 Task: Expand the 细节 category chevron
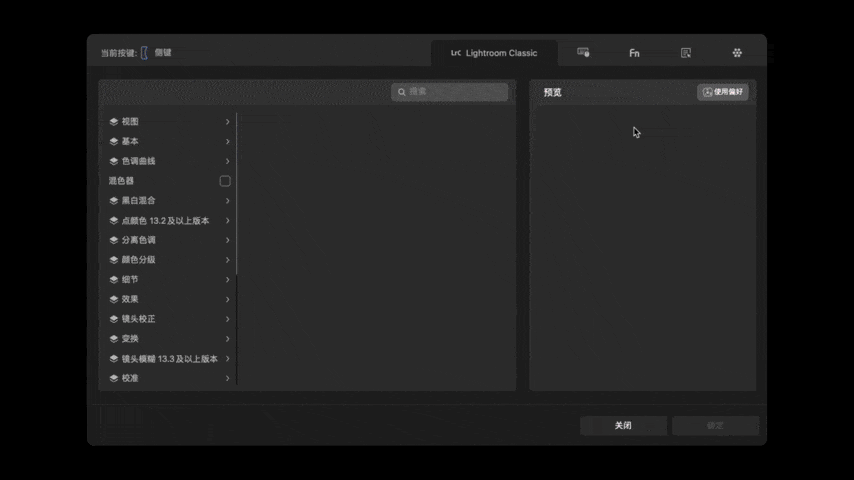point(228,280)
